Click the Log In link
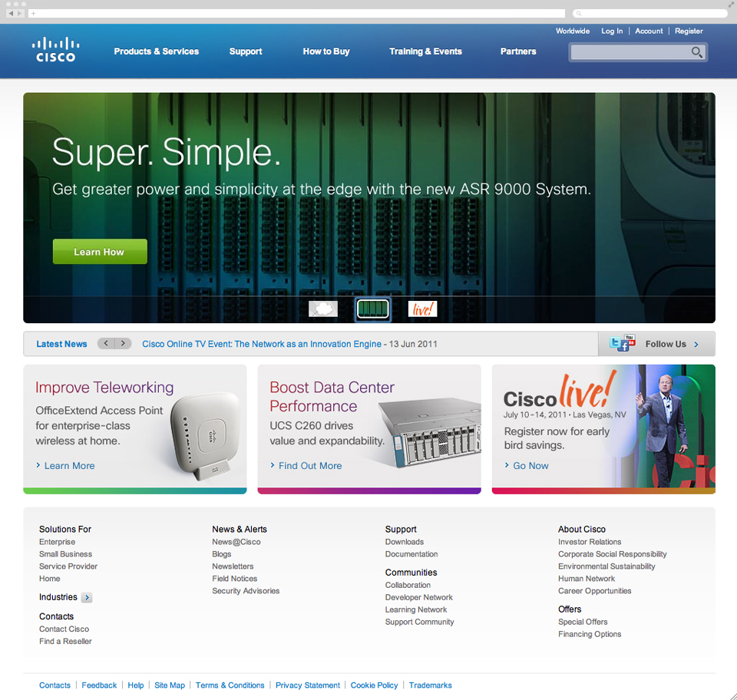The height and width of the screenshot is (700, 737). (x=612, y=31)
